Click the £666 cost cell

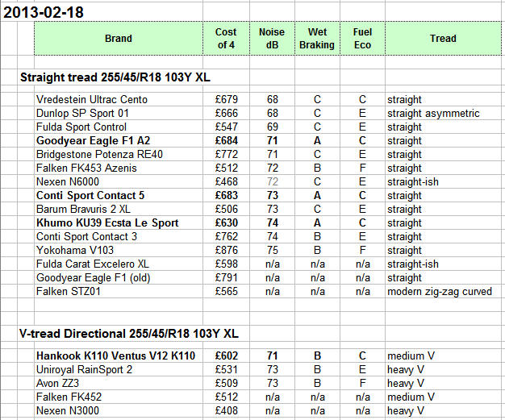[x=227, y=114]
